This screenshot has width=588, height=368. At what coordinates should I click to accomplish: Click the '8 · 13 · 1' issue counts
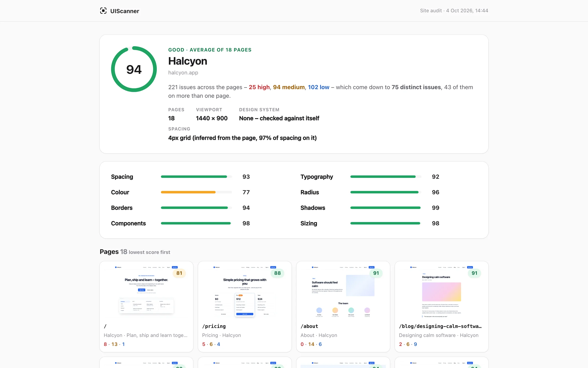[114, 344]
